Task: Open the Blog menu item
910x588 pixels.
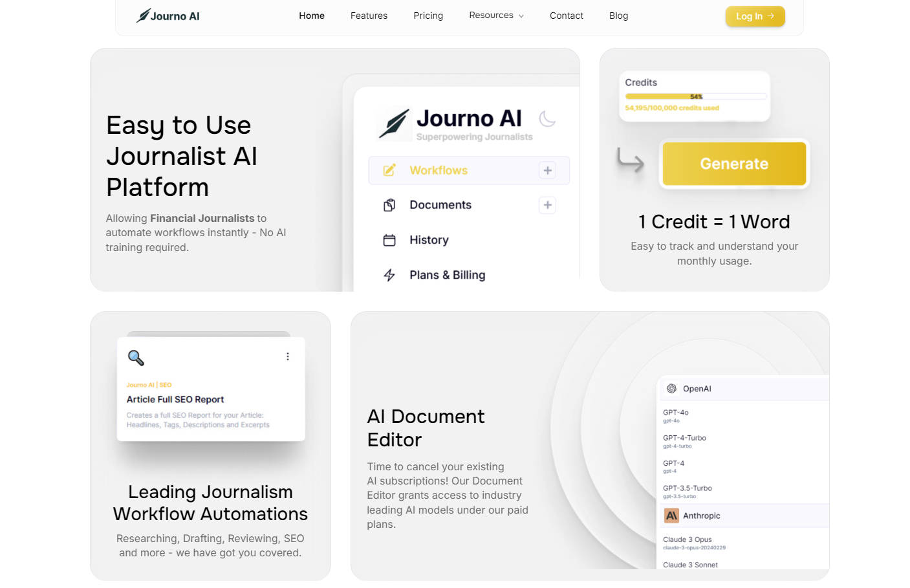Action: pos(618,15)
